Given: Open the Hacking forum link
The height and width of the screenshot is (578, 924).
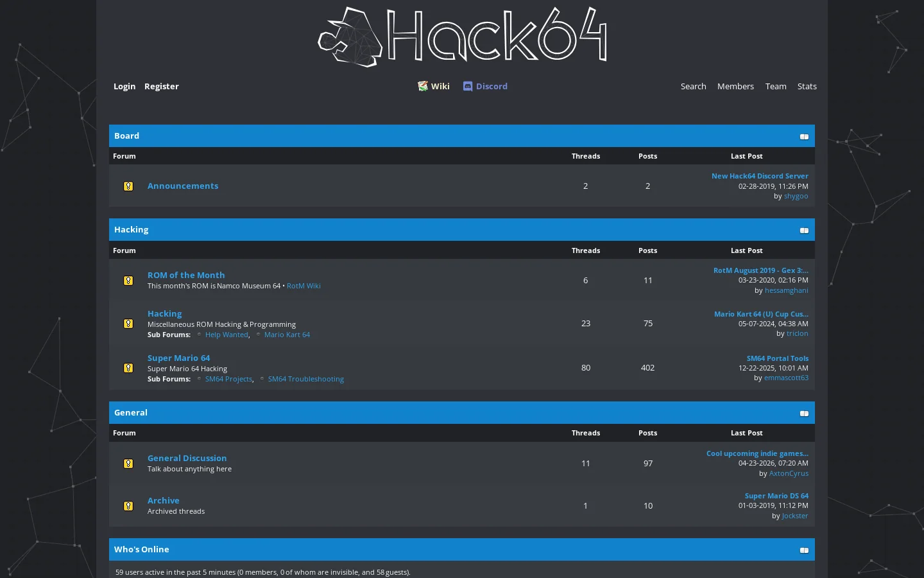Looking at the screenshot, I should click(164, 313).
